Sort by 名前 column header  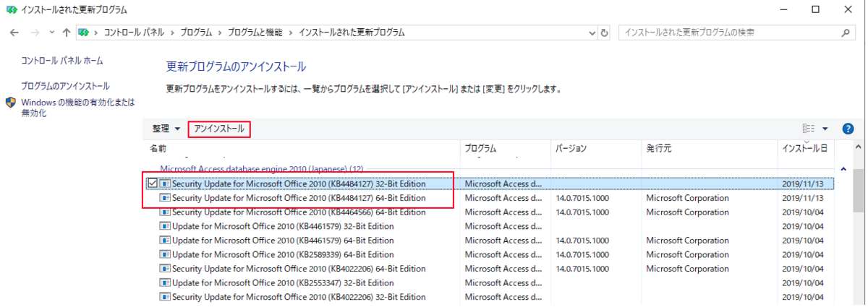point(158,148)
